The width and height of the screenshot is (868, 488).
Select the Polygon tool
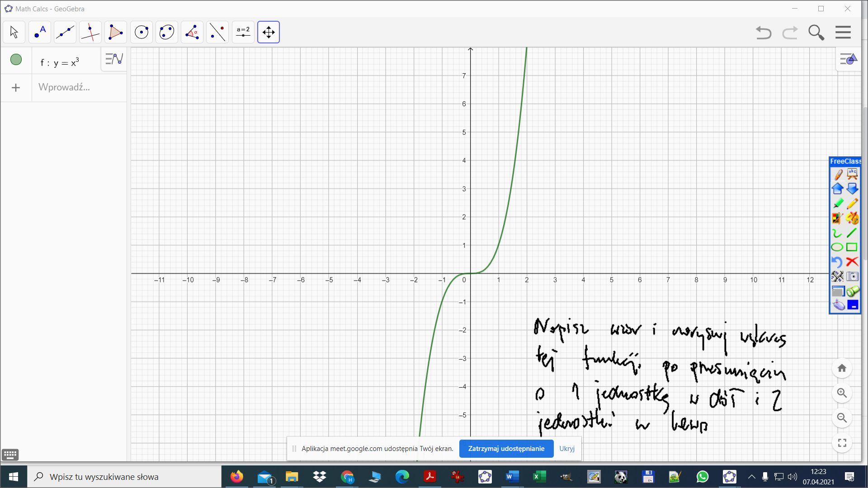point(116,32)
